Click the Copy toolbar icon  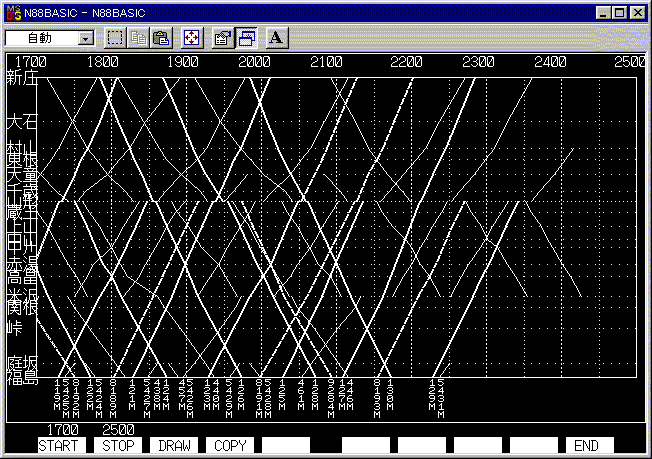(x=138, y=38)
